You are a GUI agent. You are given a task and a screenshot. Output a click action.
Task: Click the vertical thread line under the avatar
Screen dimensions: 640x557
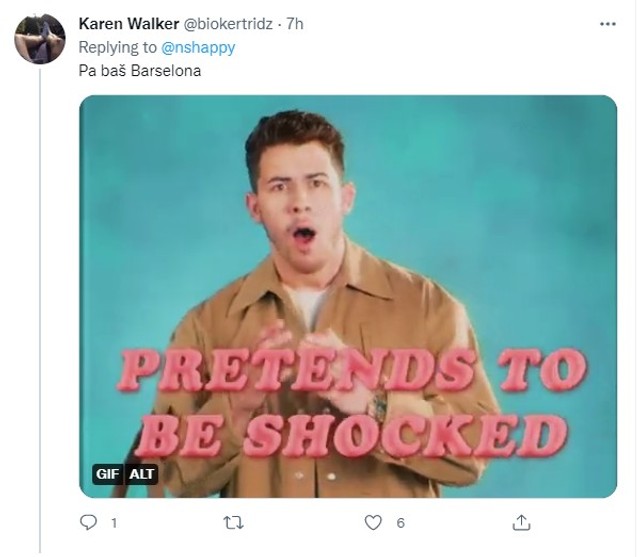pos(40,300)
